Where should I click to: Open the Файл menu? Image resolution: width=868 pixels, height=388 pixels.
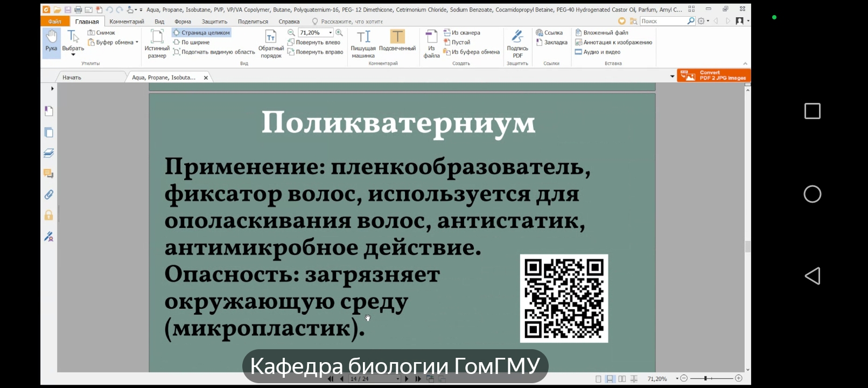pos(54,22)
